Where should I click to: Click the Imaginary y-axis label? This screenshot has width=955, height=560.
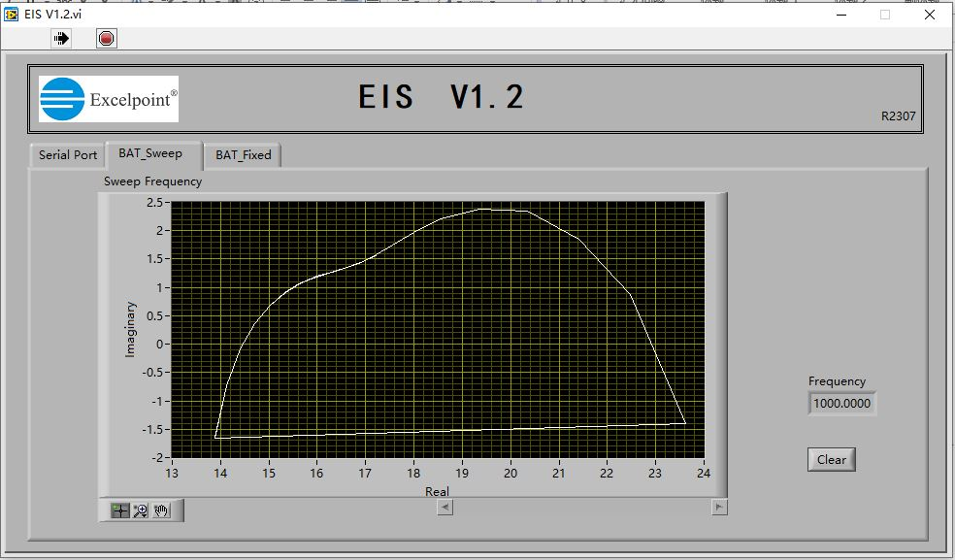(131, 330)
